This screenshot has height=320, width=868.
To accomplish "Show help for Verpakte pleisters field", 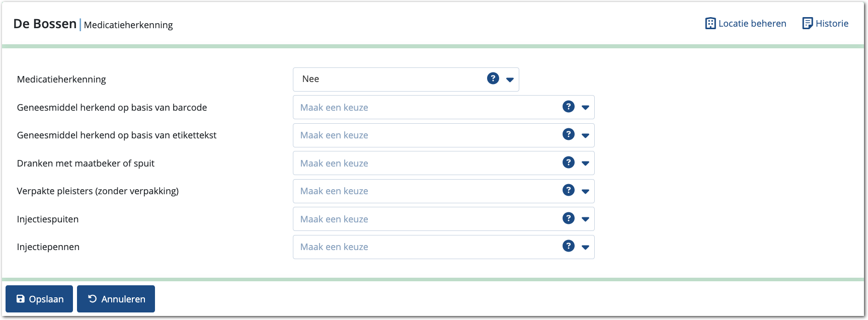I will pos(569,190).
